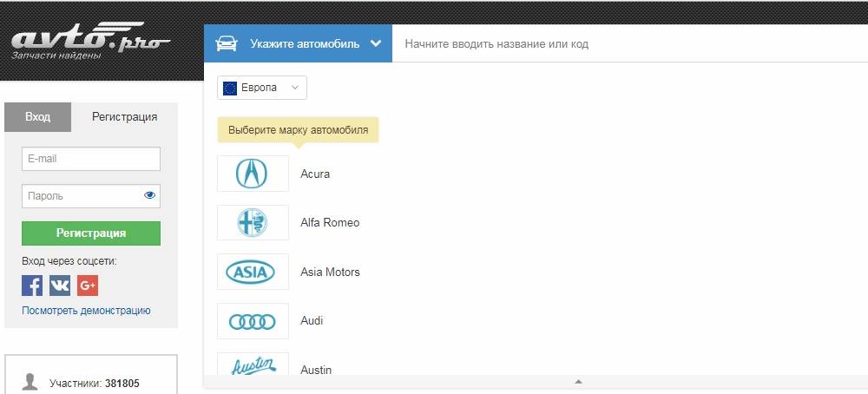Sign in with the Facebook icon
Viewport: 868px width, 394px height.
[32, 286]
